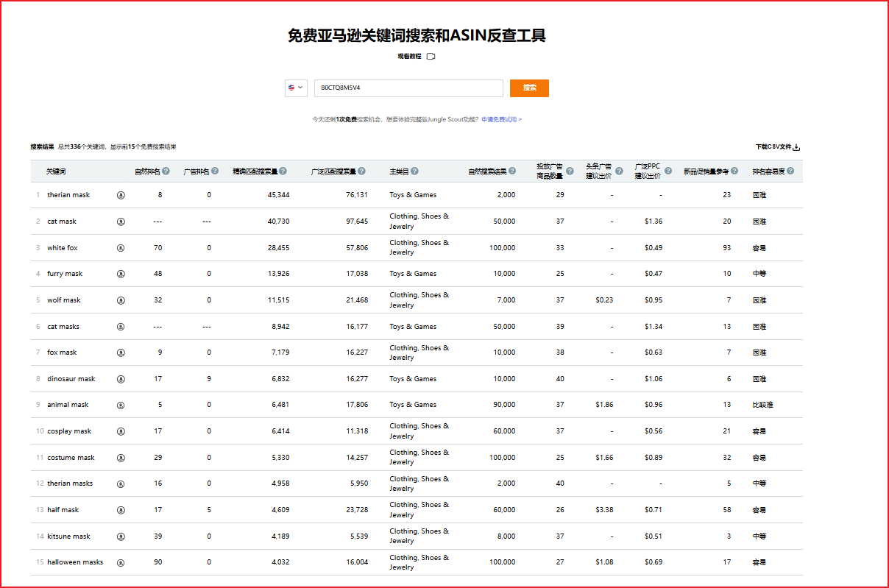The height and width of the screenshot is (588, 889).
Task: Click the orange 搜索 button
Action: [x=529, y=88]
